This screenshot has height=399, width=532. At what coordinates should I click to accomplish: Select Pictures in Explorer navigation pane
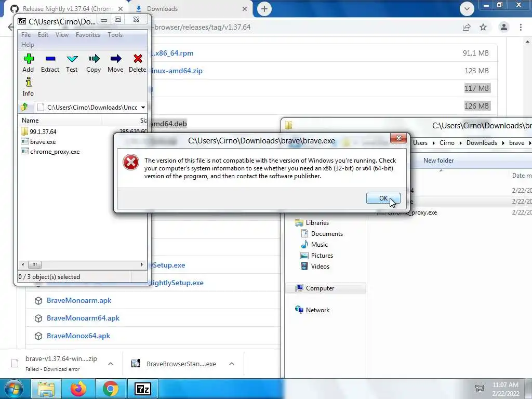(x=317, y=256)
